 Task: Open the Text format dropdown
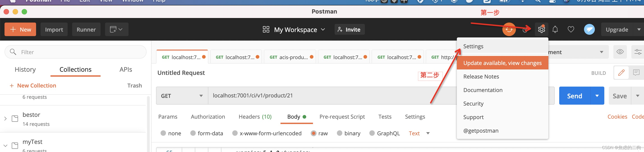419,133
